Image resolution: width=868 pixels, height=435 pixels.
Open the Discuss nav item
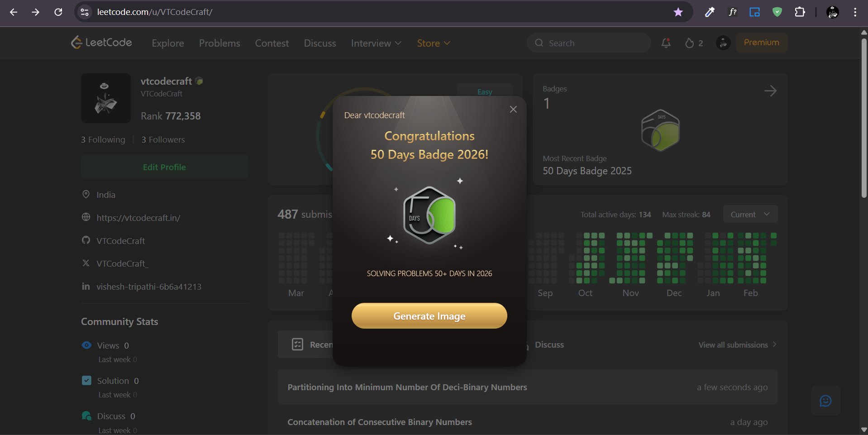pos(320,43)
